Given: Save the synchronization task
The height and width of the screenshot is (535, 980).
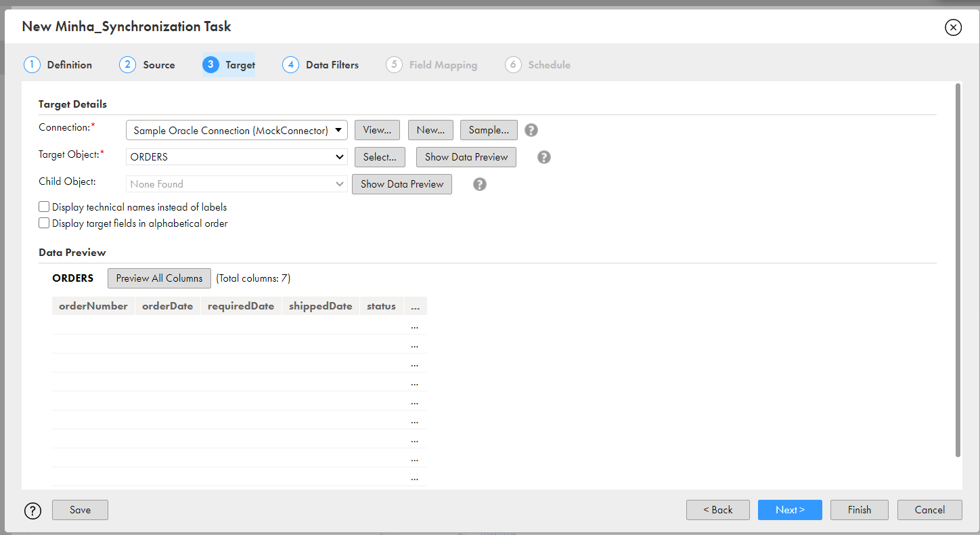Looking at the screenshot, I should [80, 510].
